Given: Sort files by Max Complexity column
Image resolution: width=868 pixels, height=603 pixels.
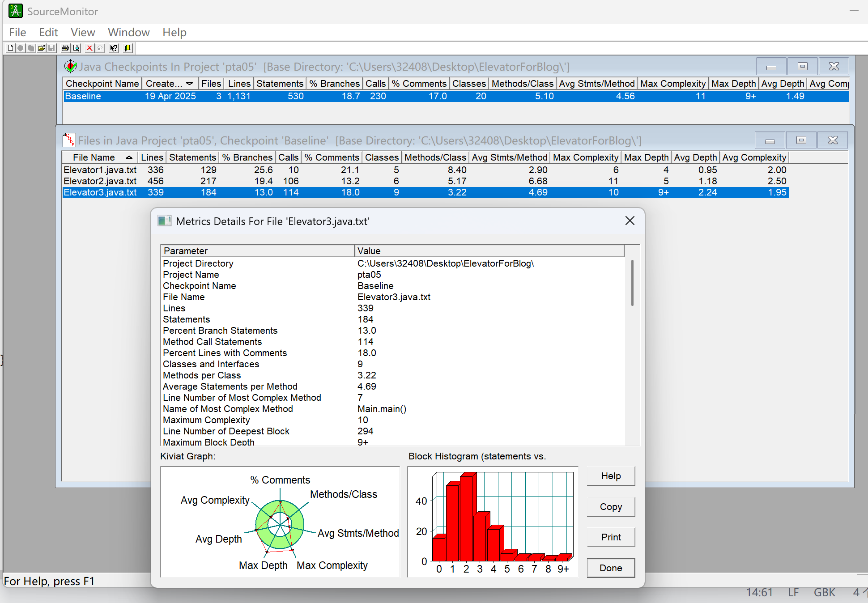Looking at the screenshot, I should click(x=585, y=157).
